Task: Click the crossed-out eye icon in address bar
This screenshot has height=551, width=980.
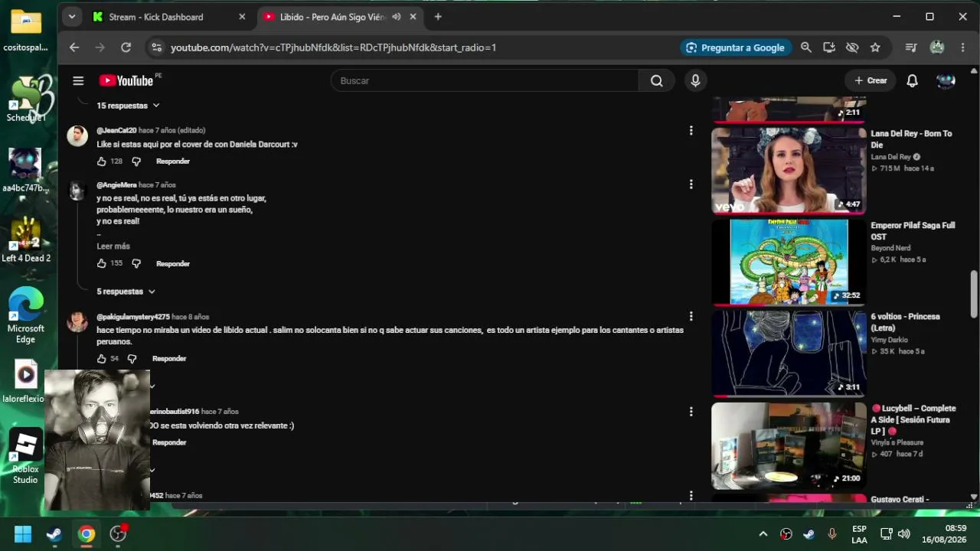Action: (x=852, y=47)
